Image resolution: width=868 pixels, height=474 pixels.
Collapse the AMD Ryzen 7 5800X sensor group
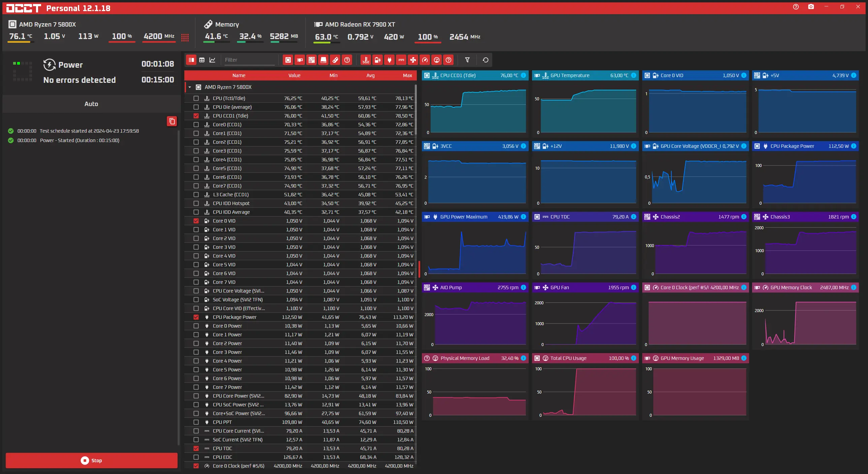tap(190, 87)
